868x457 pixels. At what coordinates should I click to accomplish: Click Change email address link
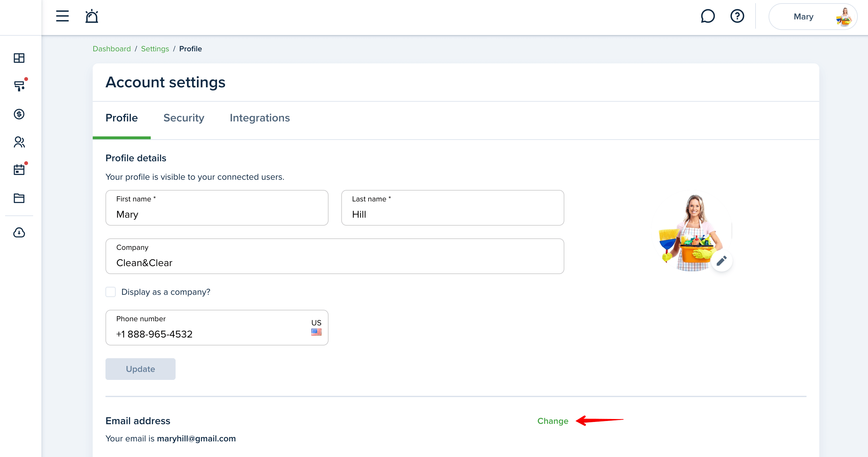(x=553, y=421)
